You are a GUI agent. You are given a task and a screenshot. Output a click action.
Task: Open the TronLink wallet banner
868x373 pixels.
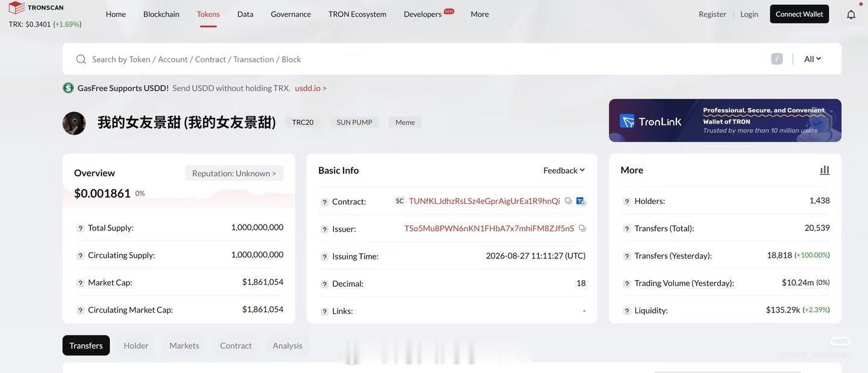click(x=725, y=121)
